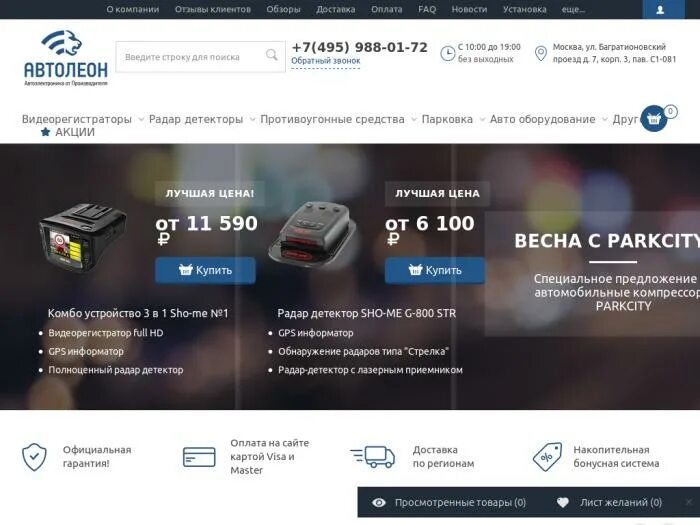Click the location pin icon near address
Image resolution: width=700 pixels, height=525 pixels.
click(x=541, y=53)
